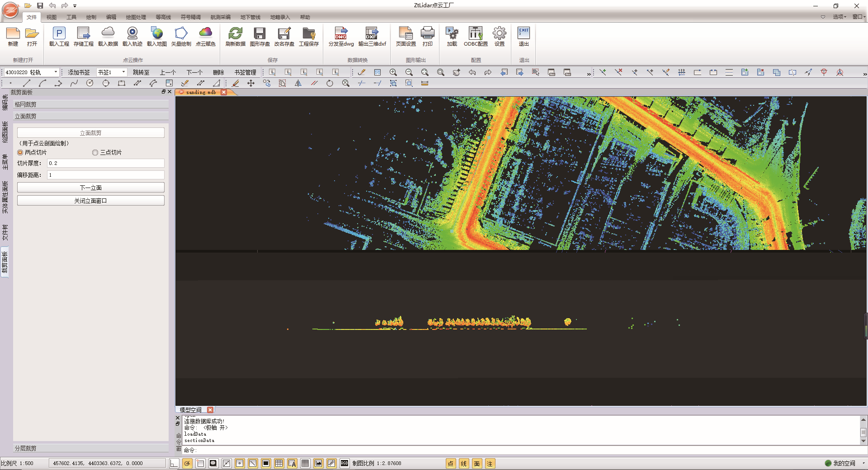
Task: Collapse the 立面裁剪 section header
Action: 91,116
